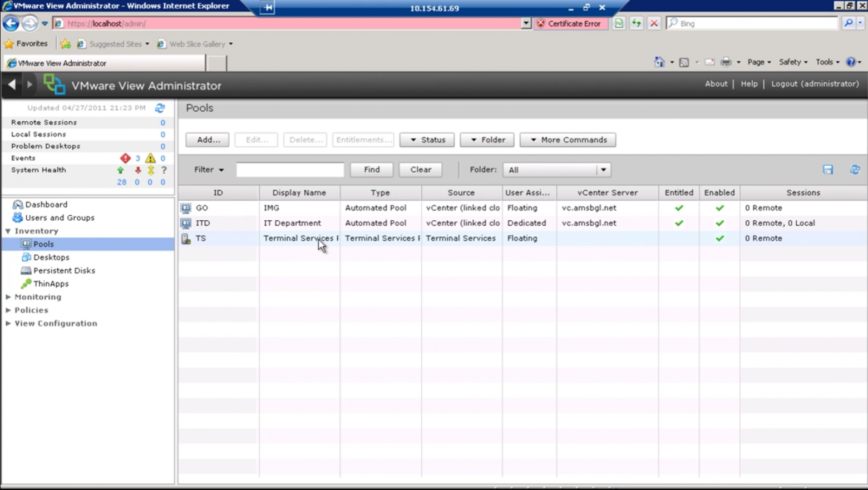
Task: Click the GO pool desktop icon
Action: [x=186, y=208]
